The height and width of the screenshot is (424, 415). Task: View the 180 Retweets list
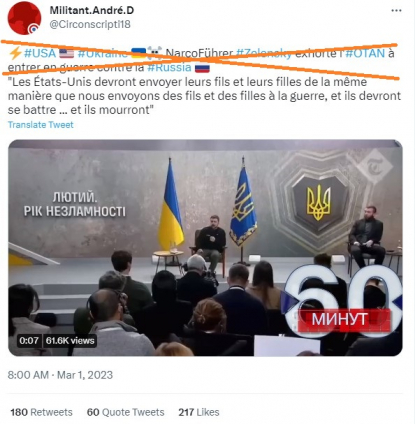tap(41, 412)
